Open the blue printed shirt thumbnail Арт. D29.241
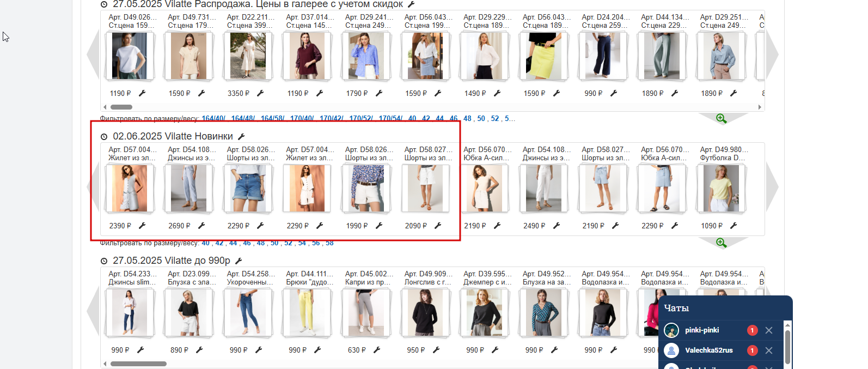The width and height of the screenshot is (868, 369). tap(366, 56)
